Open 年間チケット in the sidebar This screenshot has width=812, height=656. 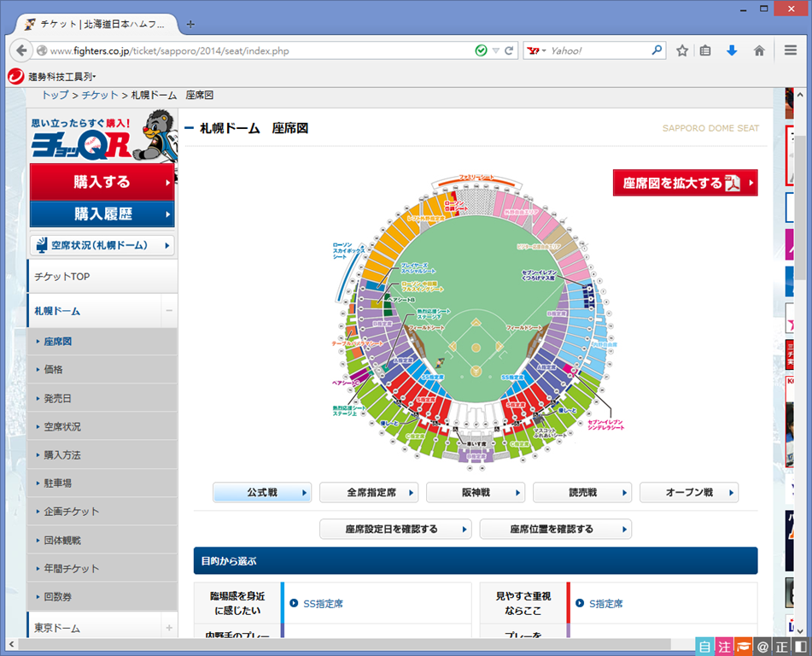point(102,568)
